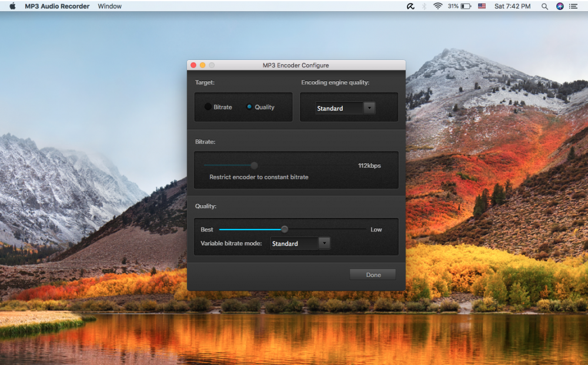Open the MP3 Audio Recorder menu
Image resolution: width=588 pixels, height=365 pixels.
(x=57, y=6)
